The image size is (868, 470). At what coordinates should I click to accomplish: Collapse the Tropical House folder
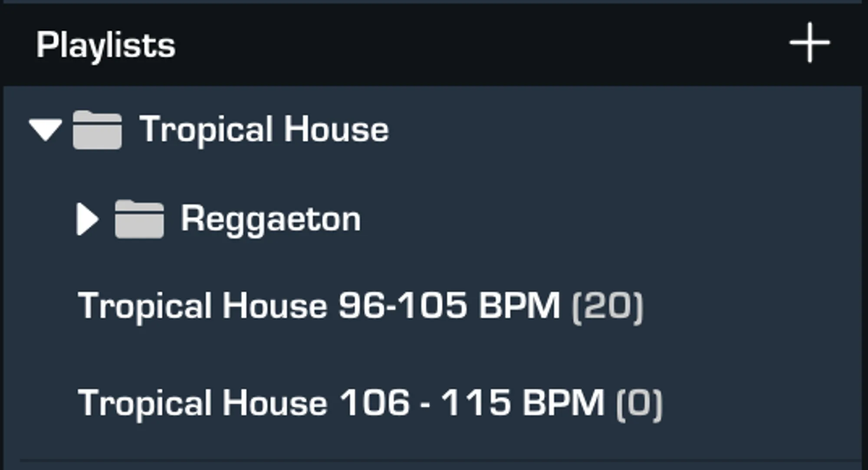(x=45, y=130)
